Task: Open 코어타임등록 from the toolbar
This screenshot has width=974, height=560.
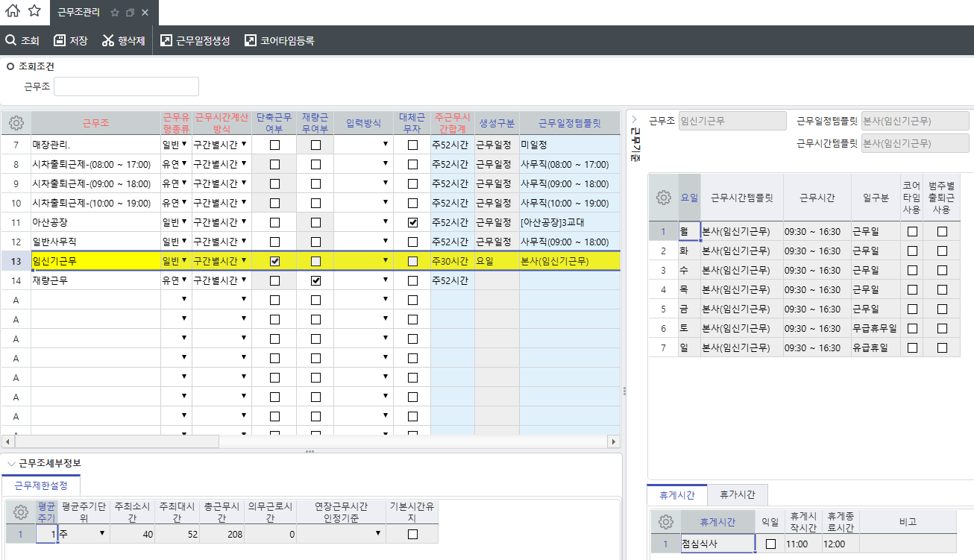Action: [x=280, y=40]
